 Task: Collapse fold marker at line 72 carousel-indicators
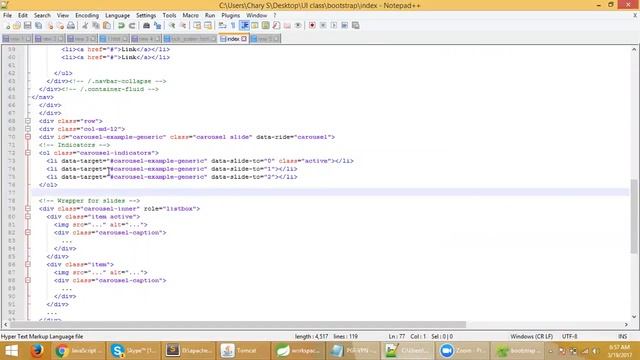pos(28,153)
